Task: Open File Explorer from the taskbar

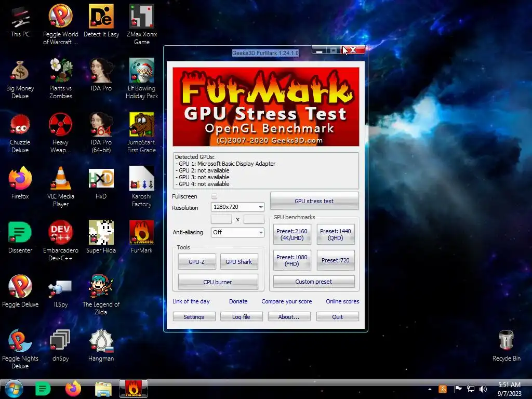Action: click(x=103, y=389)
